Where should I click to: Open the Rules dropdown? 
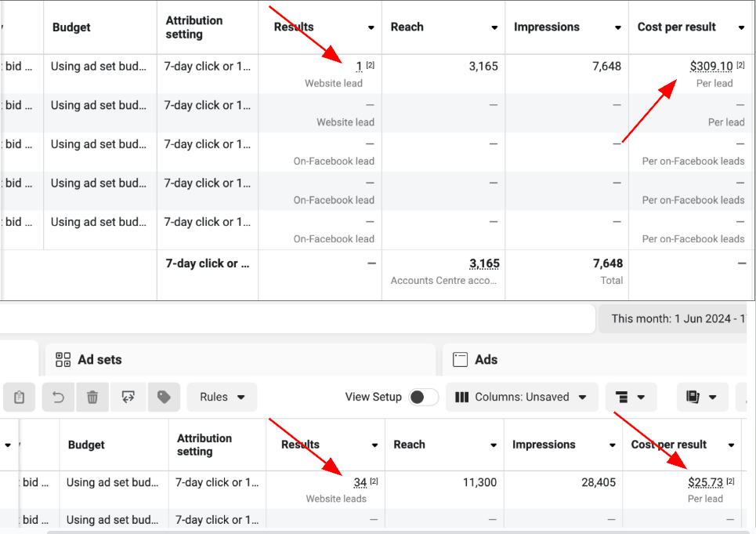(222, 398)
